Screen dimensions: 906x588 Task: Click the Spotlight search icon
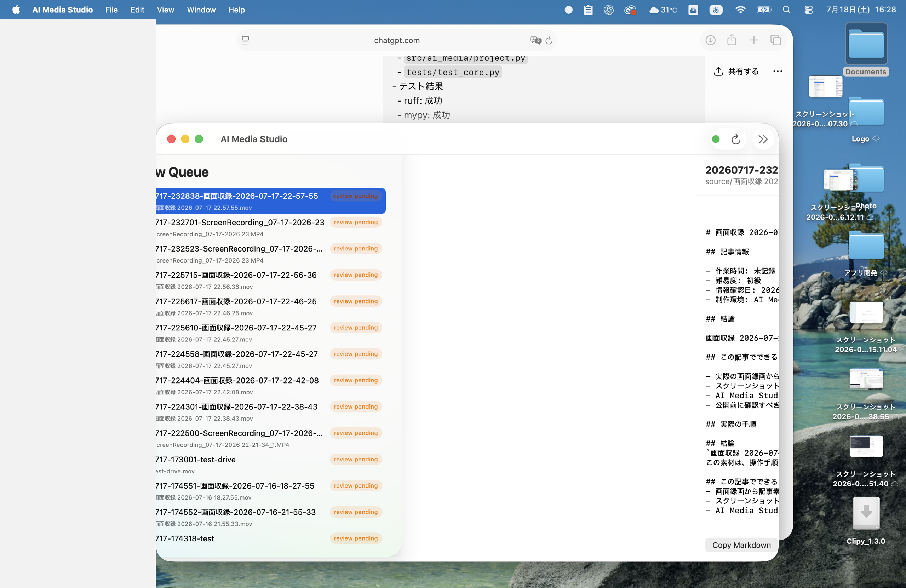786,10
